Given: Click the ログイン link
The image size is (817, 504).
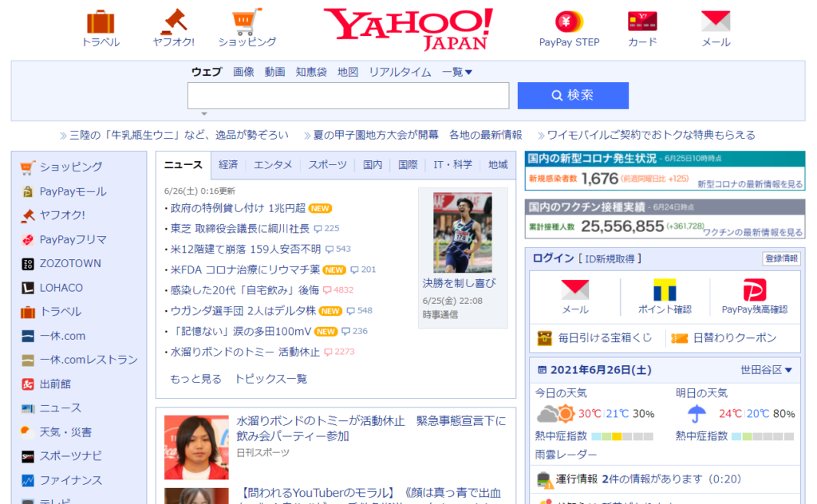Looking at the screenshot, I should click(x=553, y=258).
